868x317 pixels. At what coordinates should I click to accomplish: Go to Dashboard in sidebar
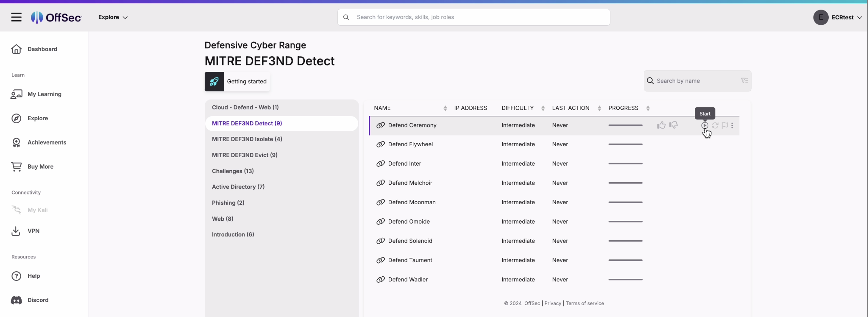(42, 49)
